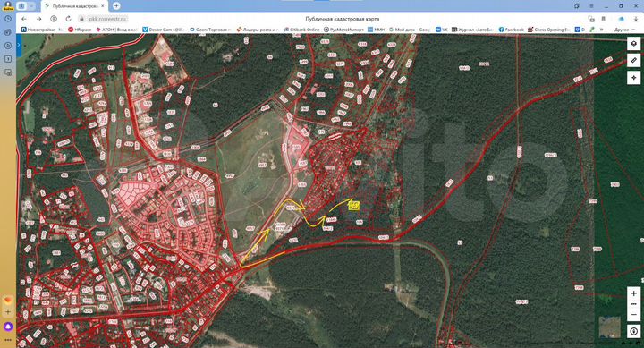Open the sidebar screenshot icon
Screen dimensions: 644x348
tap(8, 72)
